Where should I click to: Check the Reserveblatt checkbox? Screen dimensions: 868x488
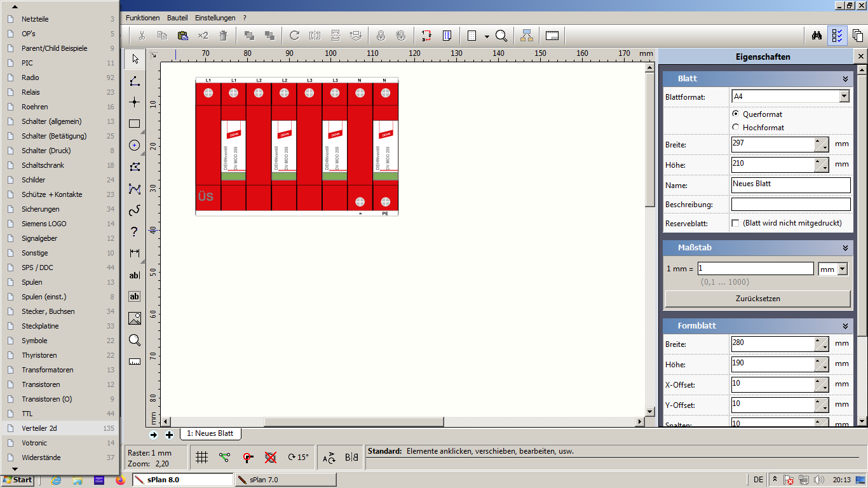(736, 223)
